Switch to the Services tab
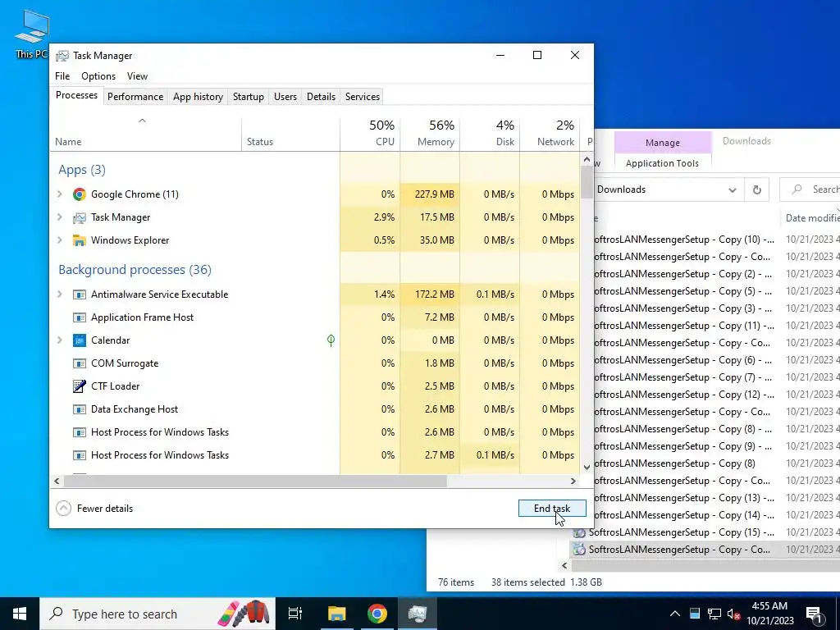The height and width of the screenshot is (630, 840). (362, 97)
